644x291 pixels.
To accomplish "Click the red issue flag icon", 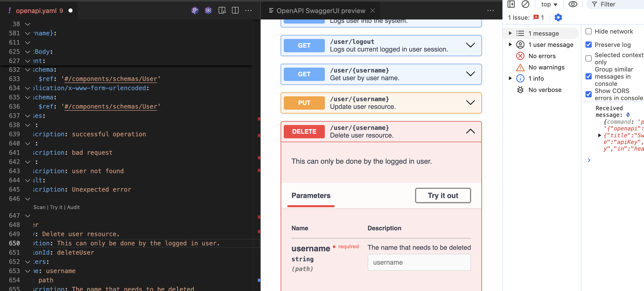I will click(536, 17).
